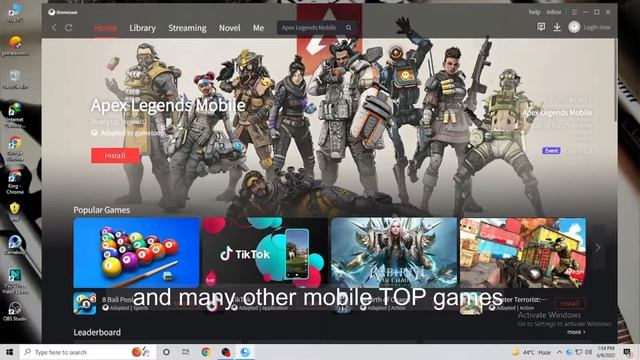Click the search magnifier icon
This screenshot has width=640, height=360.
[x=349, y=27]
